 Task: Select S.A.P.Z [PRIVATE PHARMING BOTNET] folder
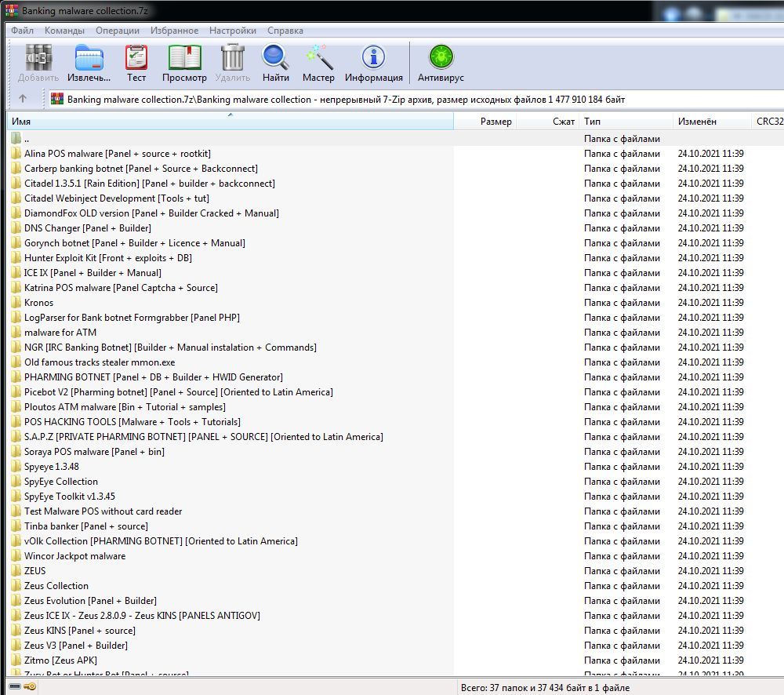(x=203, y=437)
